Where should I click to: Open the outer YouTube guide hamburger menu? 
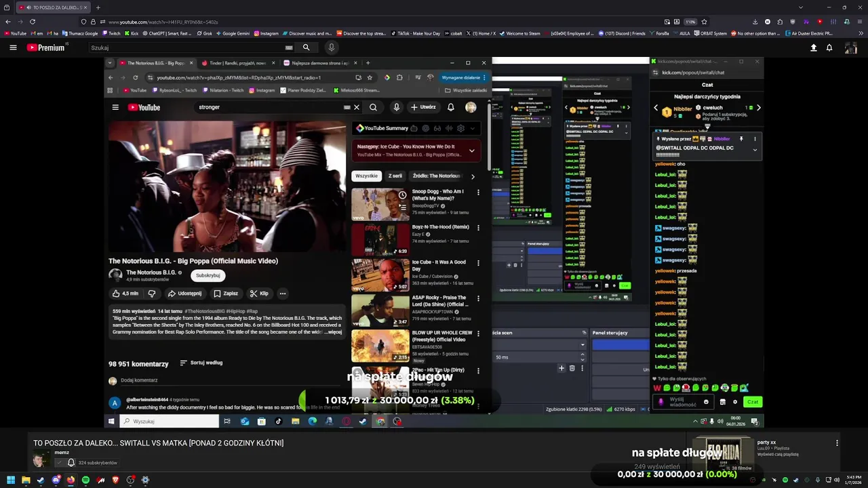tap(13, 47)
